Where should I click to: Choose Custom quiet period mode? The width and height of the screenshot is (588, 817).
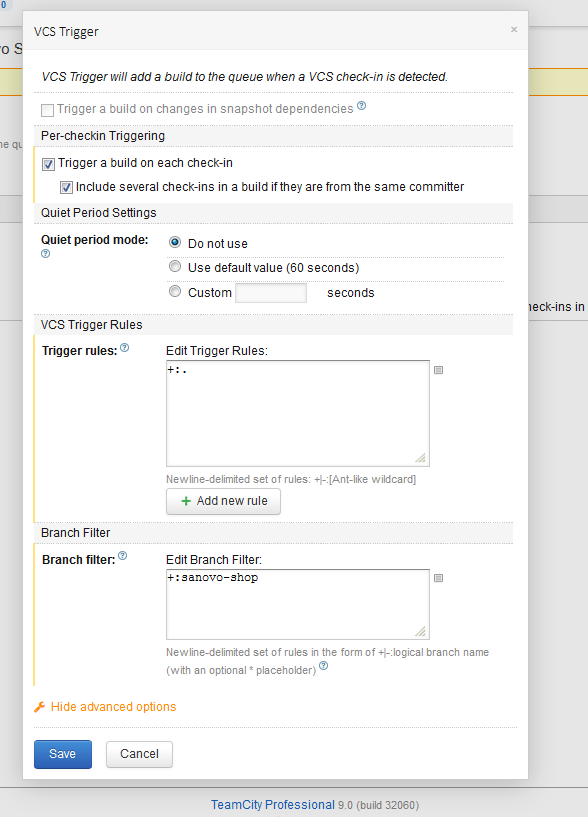(x=175, y=292)
